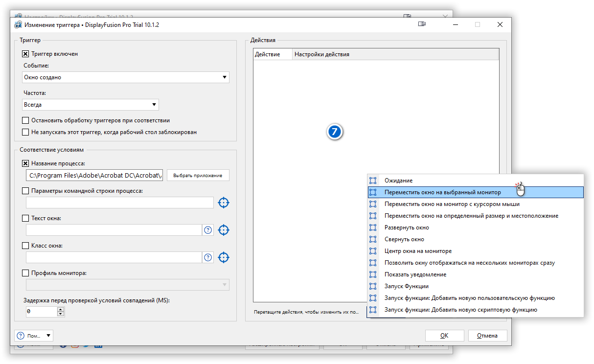The image size is (594, 364).
Task: Click the delay milliseconds value field
Action: point(42,312)
